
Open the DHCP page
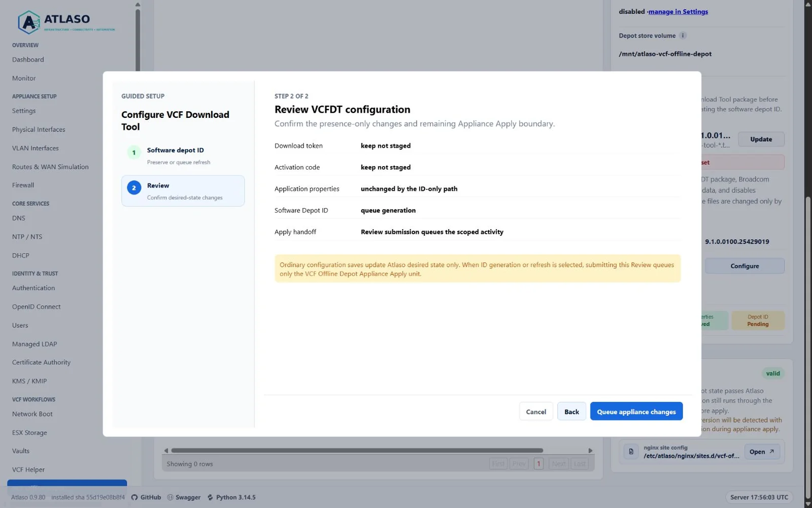tap(21, 256)
